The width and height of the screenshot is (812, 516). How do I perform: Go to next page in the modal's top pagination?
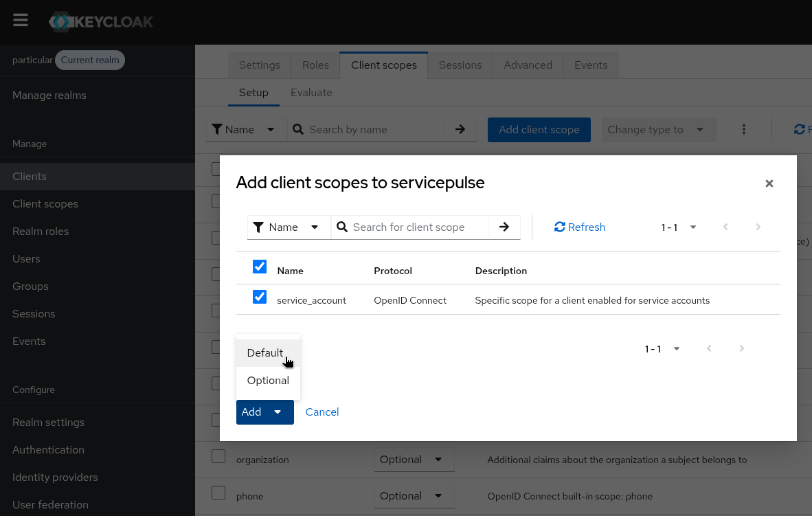coord(758,227)
